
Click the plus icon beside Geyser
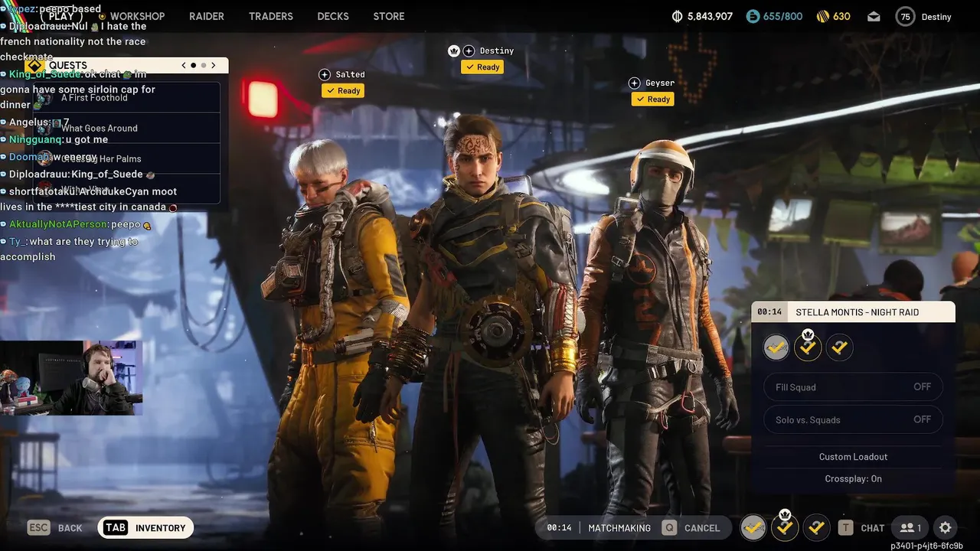pyautogui.click(x=634, y=83)
